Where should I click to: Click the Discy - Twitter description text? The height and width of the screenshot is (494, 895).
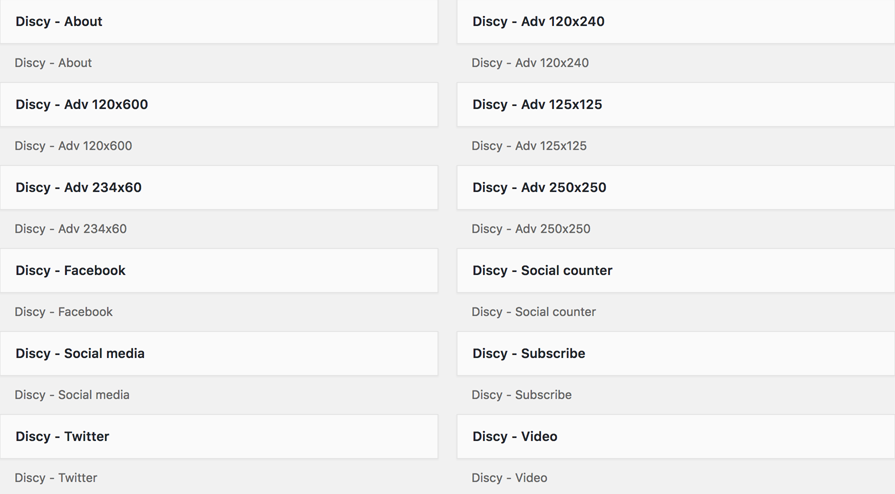click(x=56, y=477)
